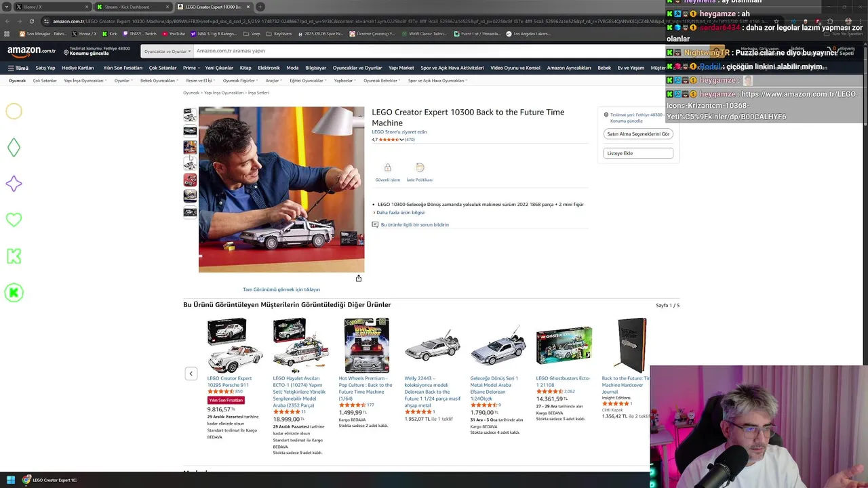Expand the Resim ve El İşi submenu
The height and width of the screenshot is (488, 868).
click(x=201, y=81)
